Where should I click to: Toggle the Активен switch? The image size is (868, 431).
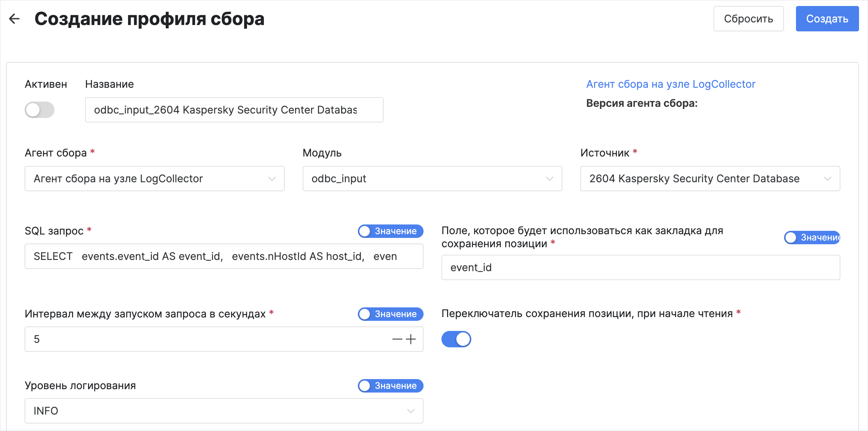coord(40,110)
